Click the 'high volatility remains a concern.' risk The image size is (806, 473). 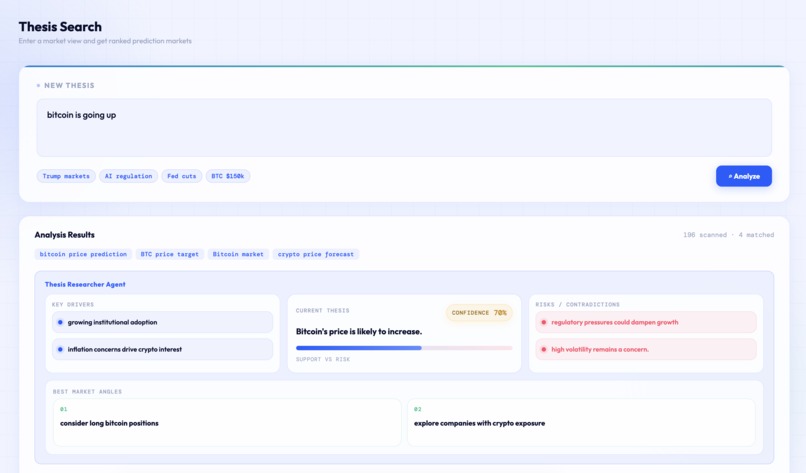point(646,349)
